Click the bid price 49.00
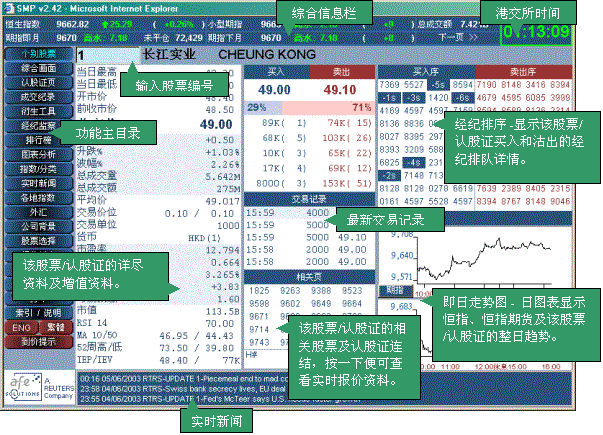Screen dimensions: 603x435 click(x=274, y=90)
